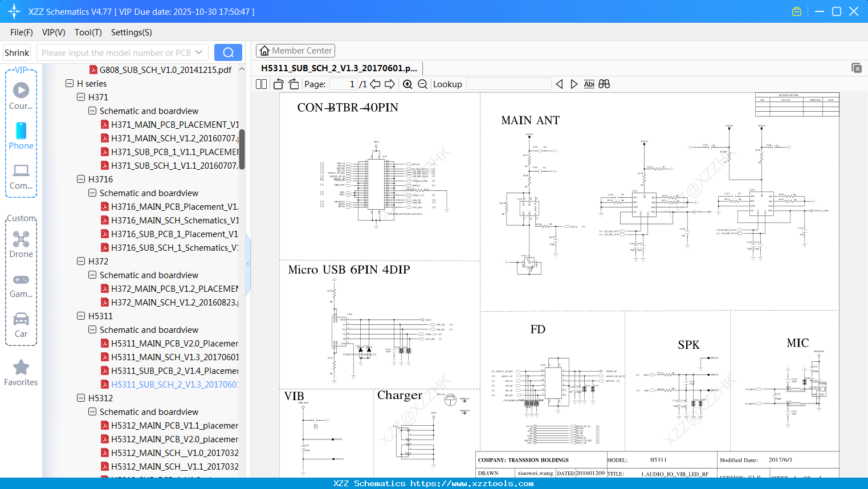This screenshot has width=868, height=489.
Task: Click the zoom in magnifier icon
Action: point(407,84)
